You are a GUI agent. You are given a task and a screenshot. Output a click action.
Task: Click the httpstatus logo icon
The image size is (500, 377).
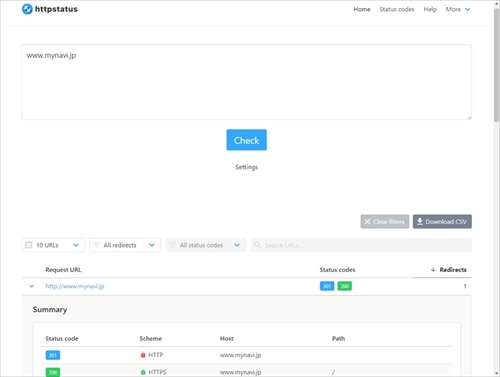(x=27, y=9)
